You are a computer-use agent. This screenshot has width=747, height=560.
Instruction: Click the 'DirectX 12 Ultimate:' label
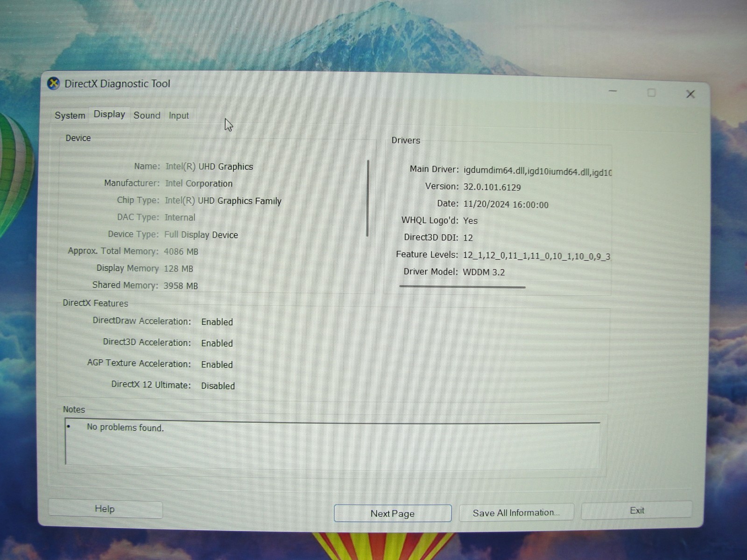pyautogui.click(x=151, y=385)
